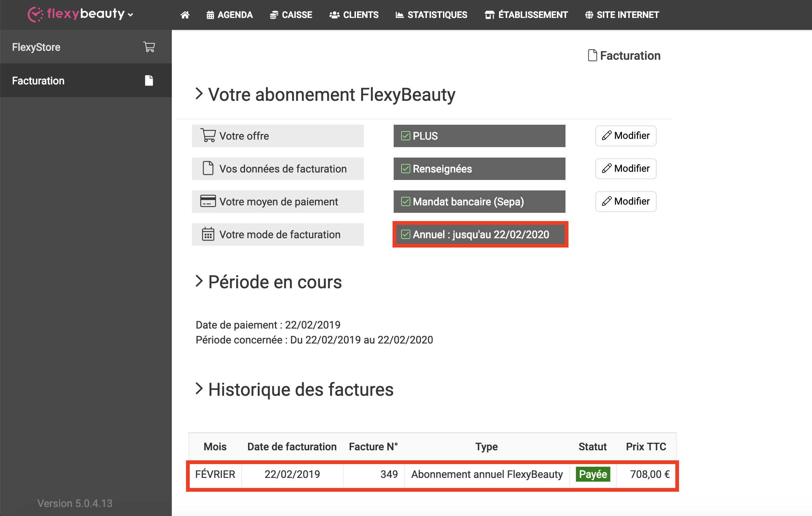Click the PLUS checkmark box
Image resolution: width=812 pixels, height=516 pixels.
pyautogui.click(x=406, y=136)
